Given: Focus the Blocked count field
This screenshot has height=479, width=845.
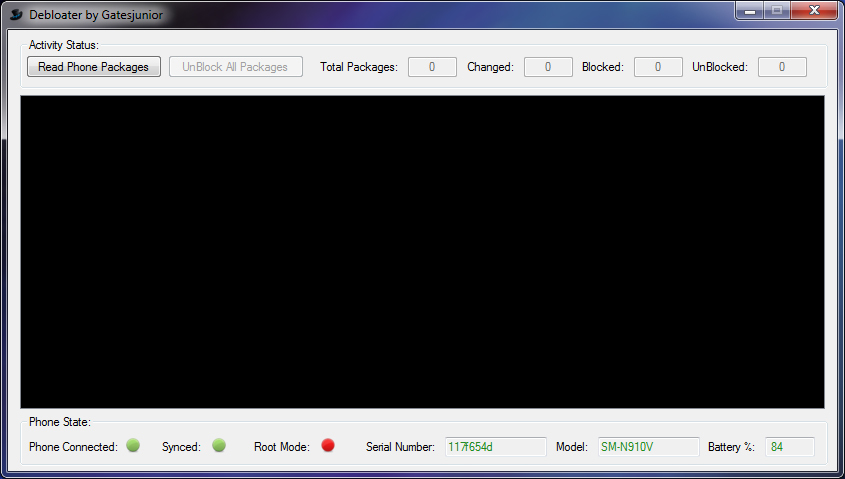Looking at the screenshot, I should pos(658,67).
